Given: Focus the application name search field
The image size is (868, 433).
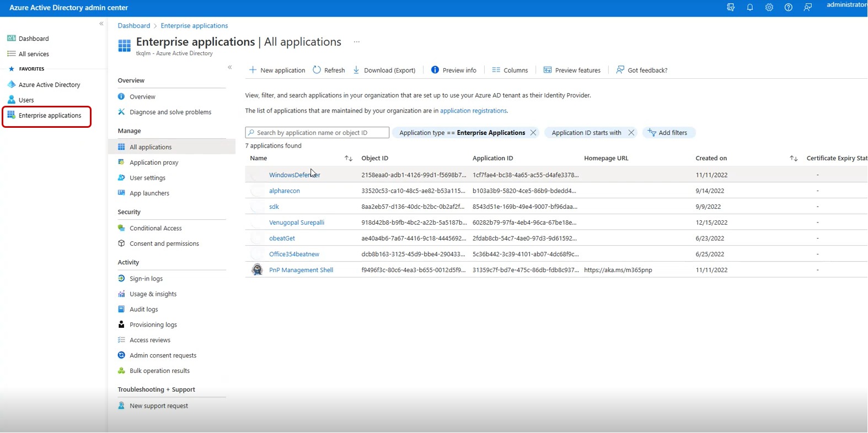Looking at the screenshot, I should (317, 133).
